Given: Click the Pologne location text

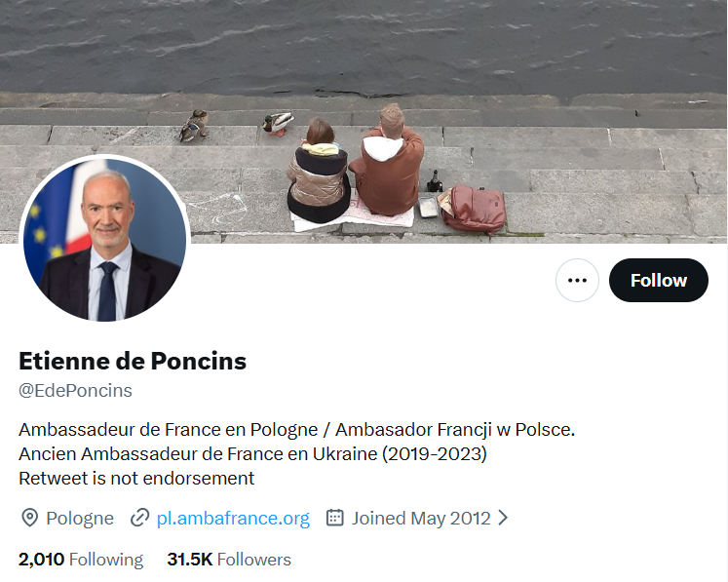Looking at the screenshot, I should click(x=80, y=518).
